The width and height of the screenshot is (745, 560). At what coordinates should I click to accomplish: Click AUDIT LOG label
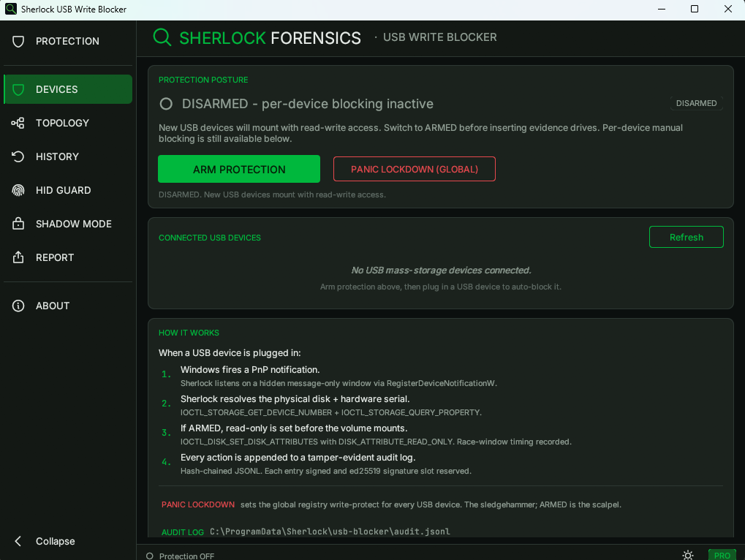click(x=183, y=532)
